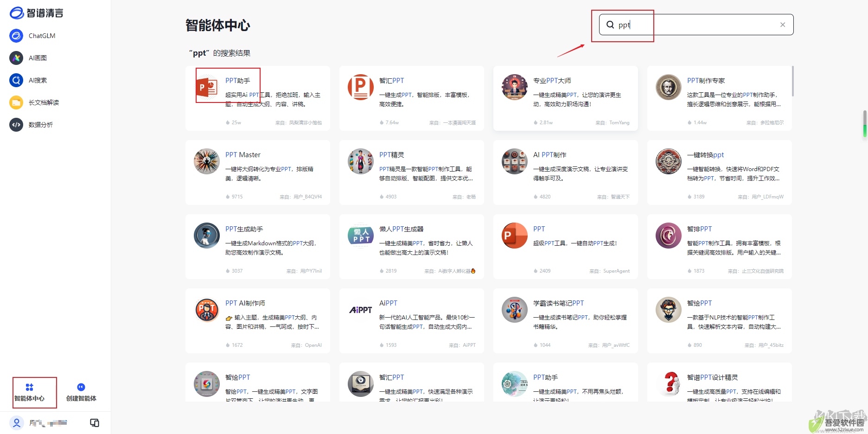Switch to 智能体中心 tab
868x434 pixels.
pos(29,392)
